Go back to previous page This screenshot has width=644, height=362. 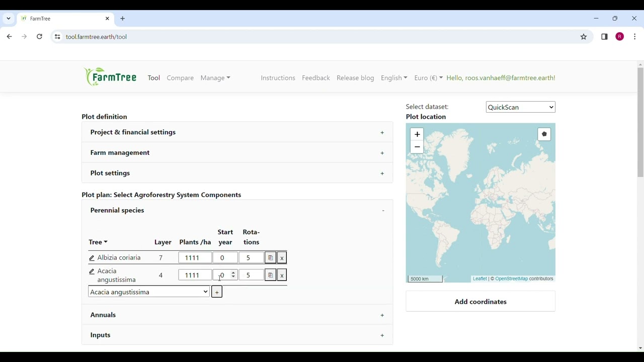pyautogui.click(x=9, y=37)
